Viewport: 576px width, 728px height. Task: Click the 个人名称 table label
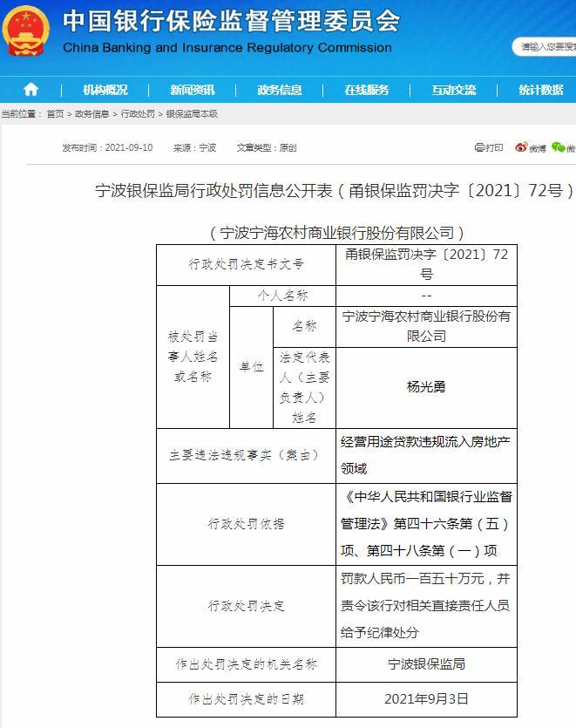point(282,296)
